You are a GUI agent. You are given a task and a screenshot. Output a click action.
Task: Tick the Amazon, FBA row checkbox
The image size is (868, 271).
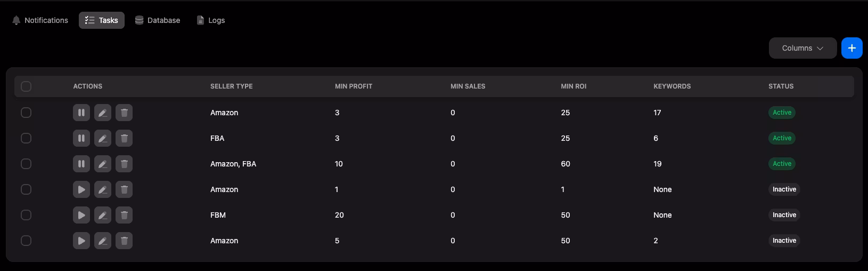[26, 164]
